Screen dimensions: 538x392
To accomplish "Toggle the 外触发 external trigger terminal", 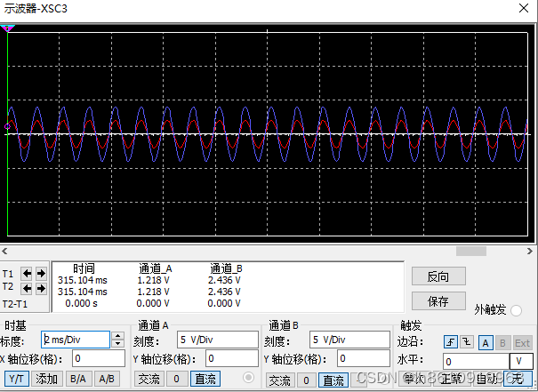I will pyautogui.click(x=516, y=310).
